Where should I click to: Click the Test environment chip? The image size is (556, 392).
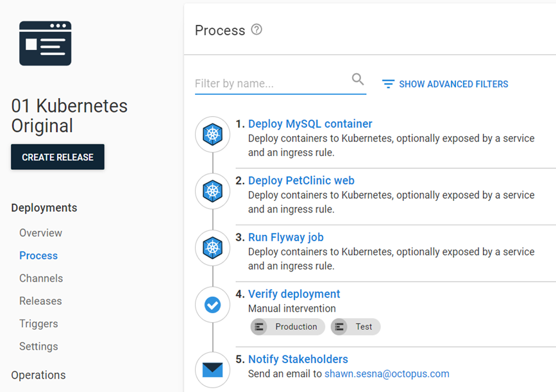pos(355,327)
